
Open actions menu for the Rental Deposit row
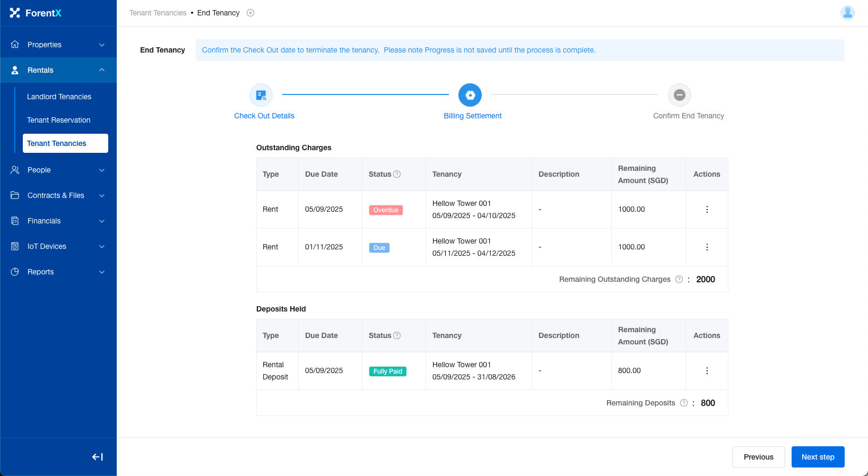coord(707,371)
